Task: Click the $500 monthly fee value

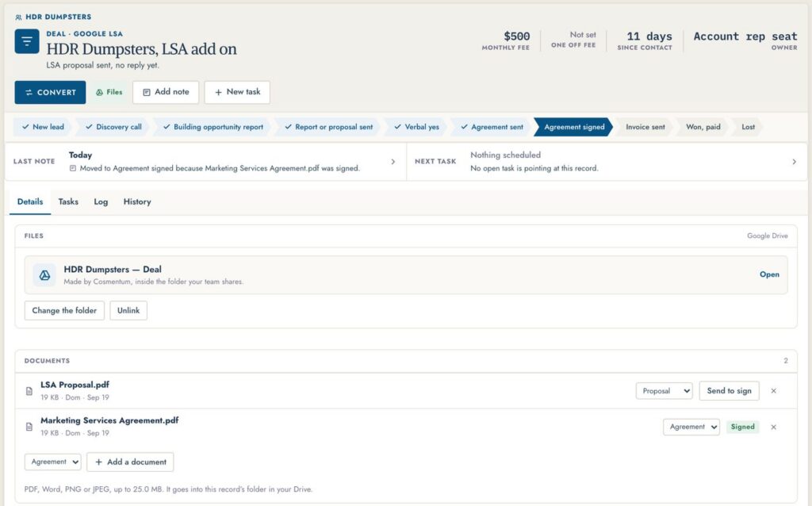Action: point(517,36)
